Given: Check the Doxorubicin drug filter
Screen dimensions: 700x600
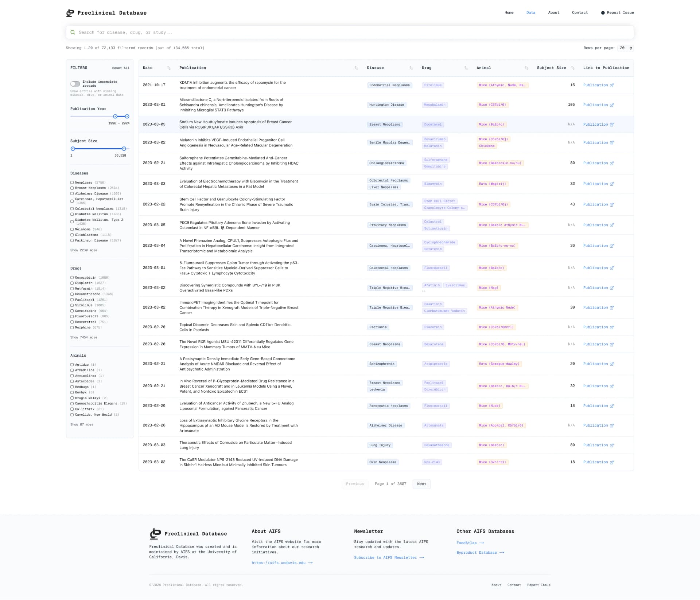Looking at the screenshot, I should click(71, 277).
